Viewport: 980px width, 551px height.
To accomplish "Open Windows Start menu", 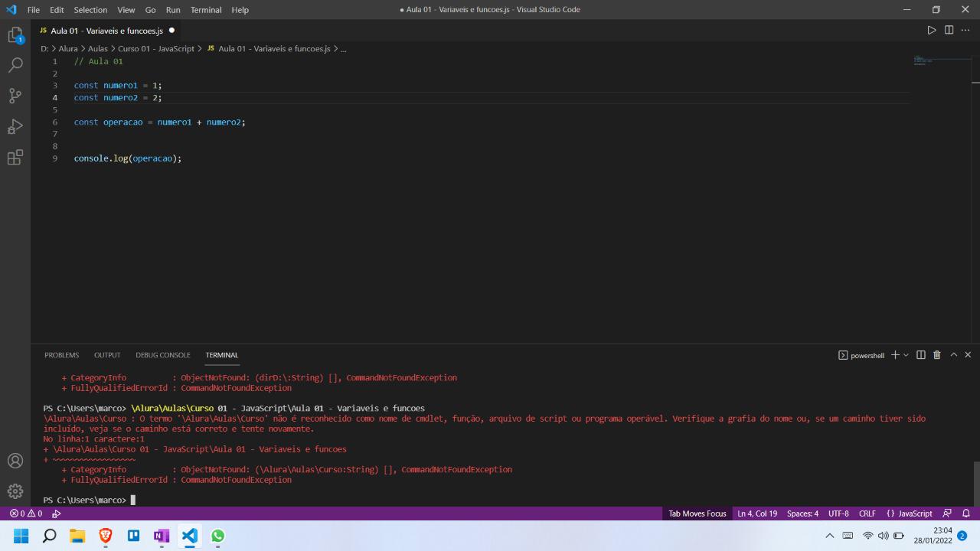I will tap(21, 536).
